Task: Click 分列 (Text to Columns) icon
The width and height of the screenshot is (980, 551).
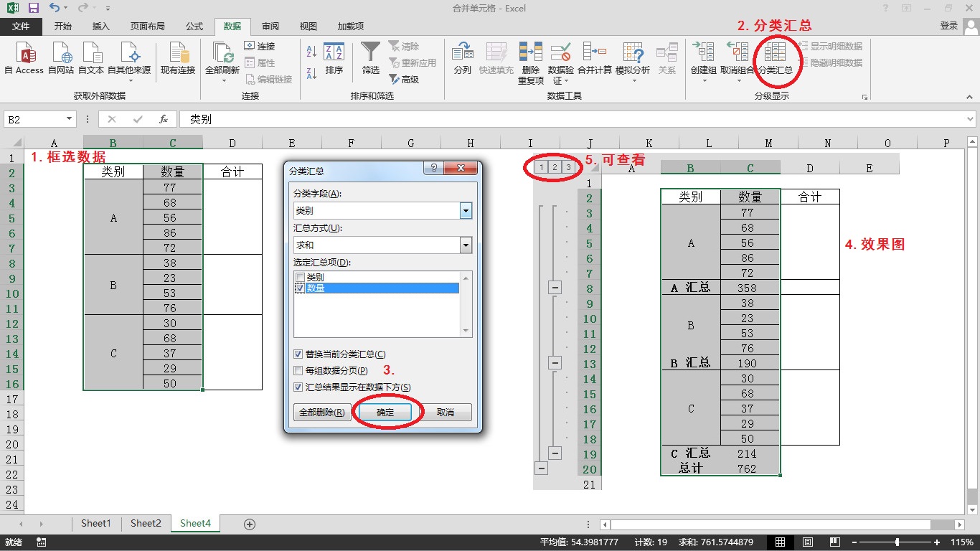Action: 462,58
